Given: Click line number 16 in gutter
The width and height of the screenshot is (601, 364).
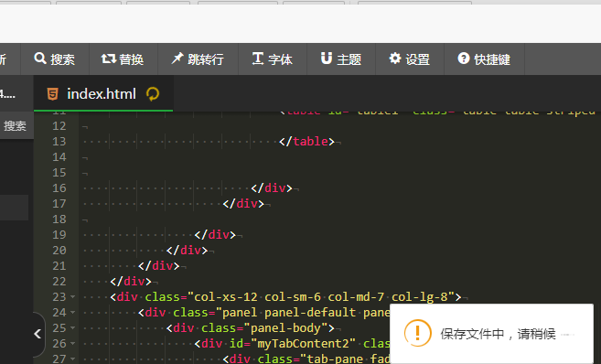Looking at the screenshot, I should pyautogui.click(x=59, y=188).
